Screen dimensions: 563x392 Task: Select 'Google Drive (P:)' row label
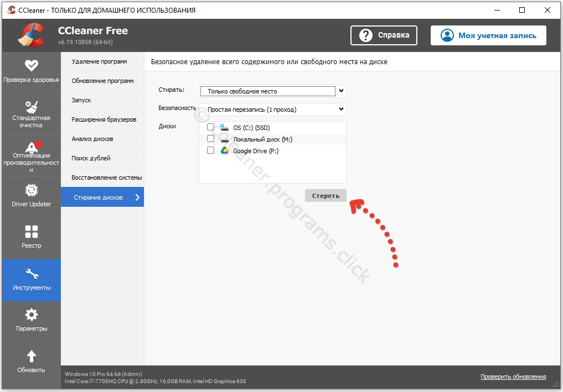(256, 151)
